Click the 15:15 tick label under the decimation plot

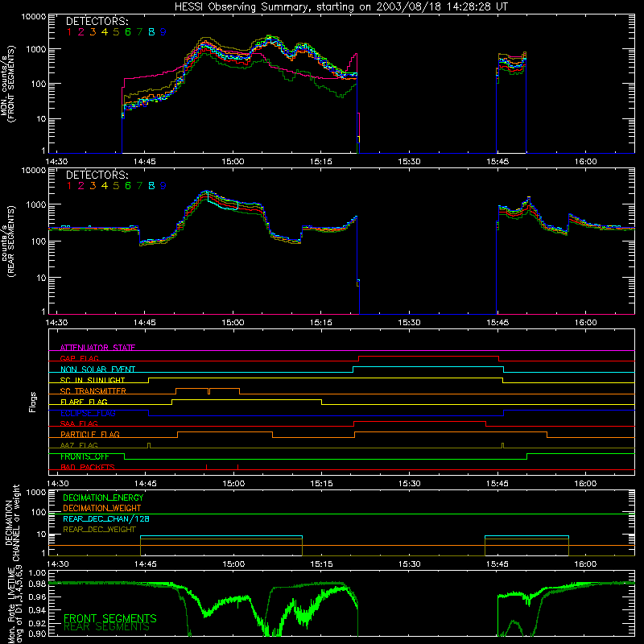(321, 563)
